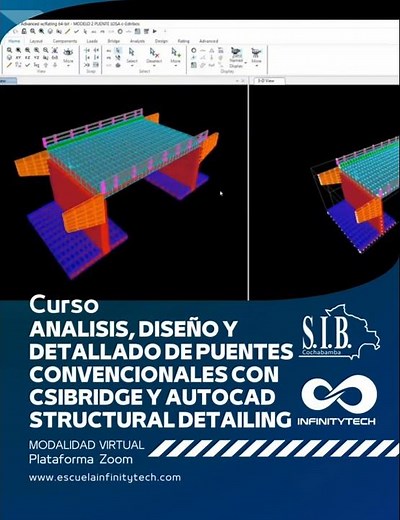Click the pencil refresh window icon in View group
This screenshot has height=520, width=400.
pos(9,65)
